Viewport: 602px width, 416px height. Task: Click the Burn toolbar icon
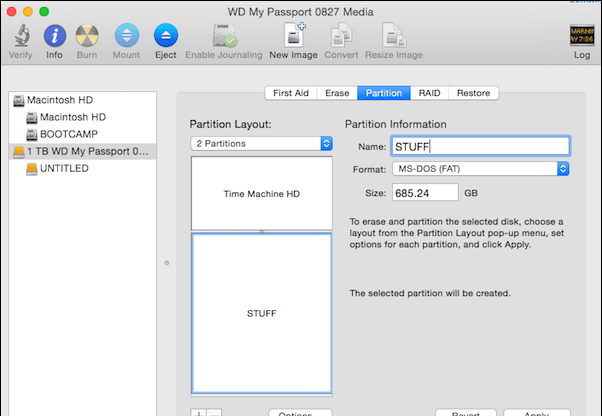pos(87,35)
